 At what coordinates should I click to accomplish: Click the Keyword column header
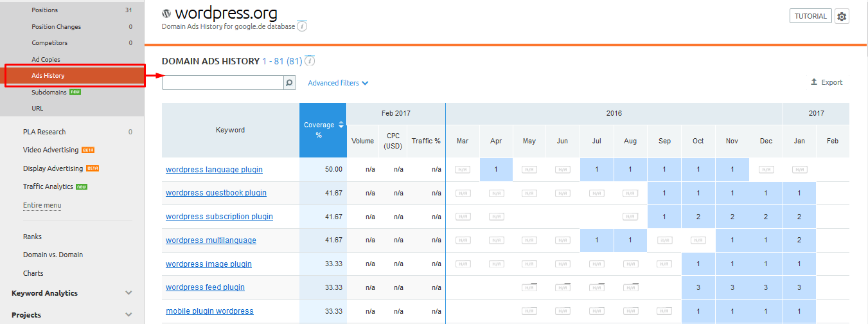tap(230, 130)
